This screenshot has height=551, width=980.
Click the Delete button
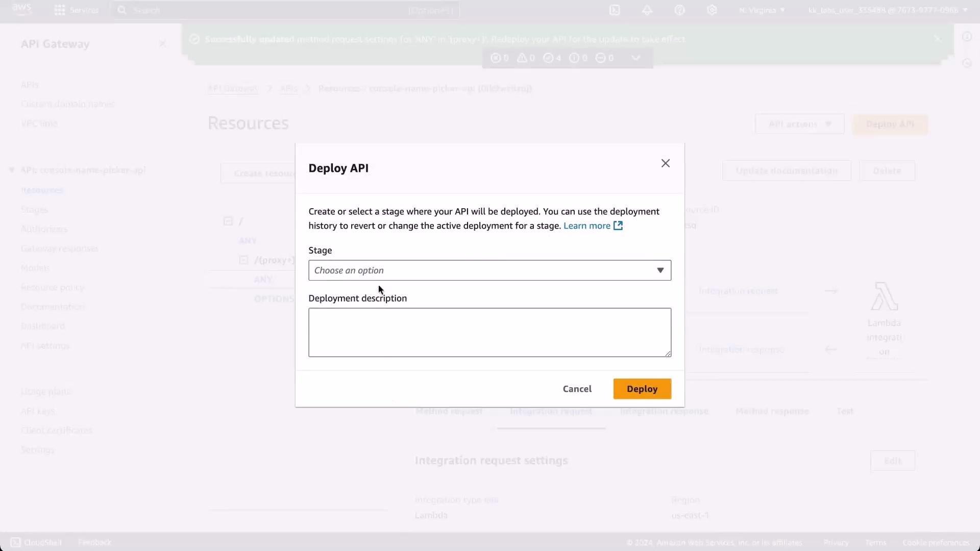click(x=887, y=170)
